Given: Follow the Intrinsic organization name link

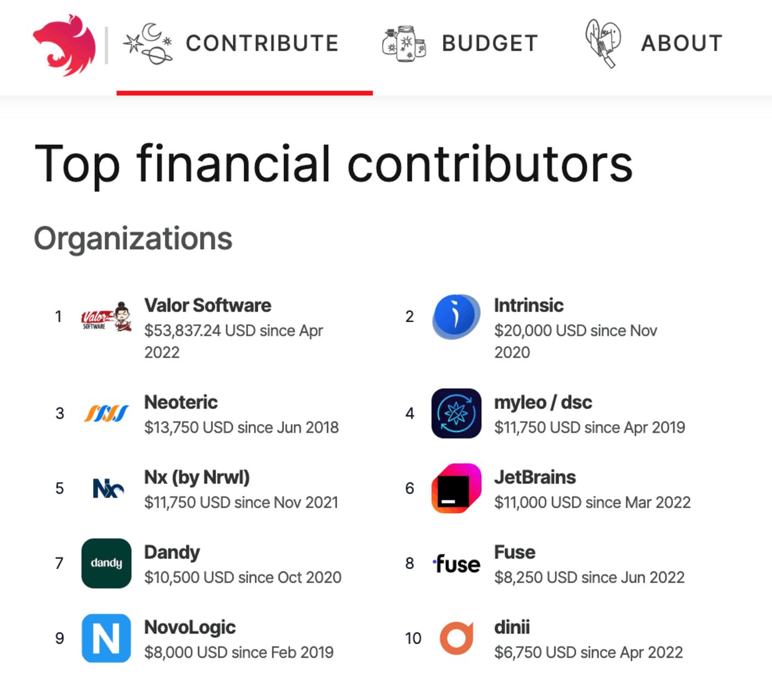Looking at the screenshot, I should point(529,305).
